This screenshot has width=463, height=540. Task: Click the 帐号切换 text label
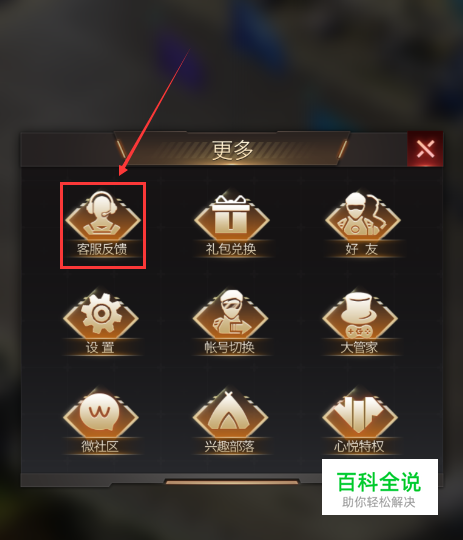pyautogui.click(x=230, y=347)
